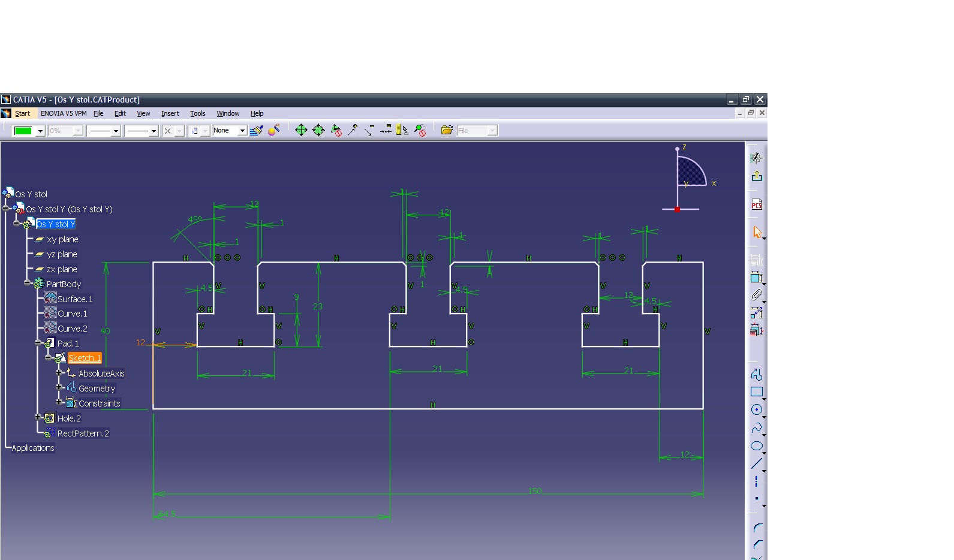The height and width of the screenshot is (560, 954).
Task: Activate the Line drawing tool
Action: tap(756, 463)
